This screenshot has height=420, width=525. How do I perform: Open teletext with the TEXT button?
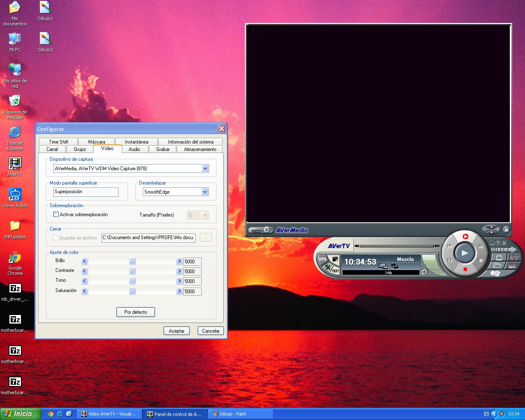335,271
